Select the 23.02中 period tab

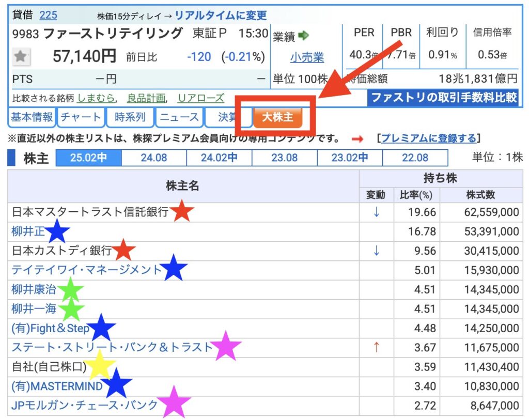pos(350,158)
